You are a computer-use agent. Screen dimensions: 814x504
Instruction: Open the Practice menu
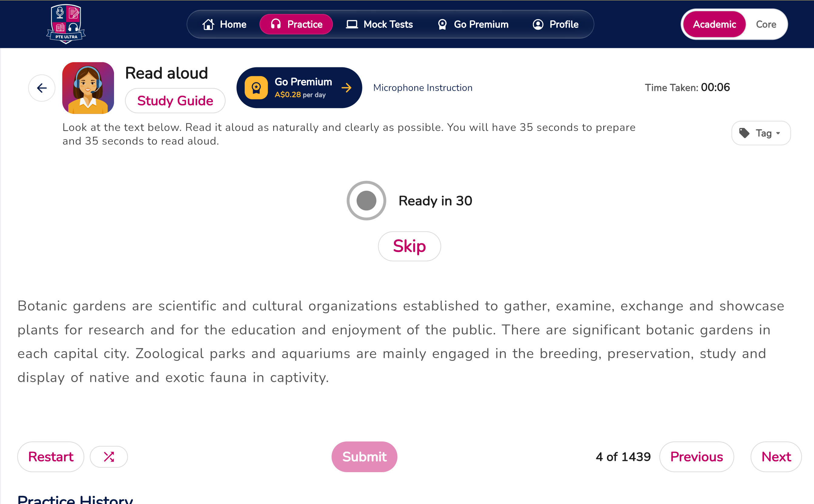tap(296, 24)
